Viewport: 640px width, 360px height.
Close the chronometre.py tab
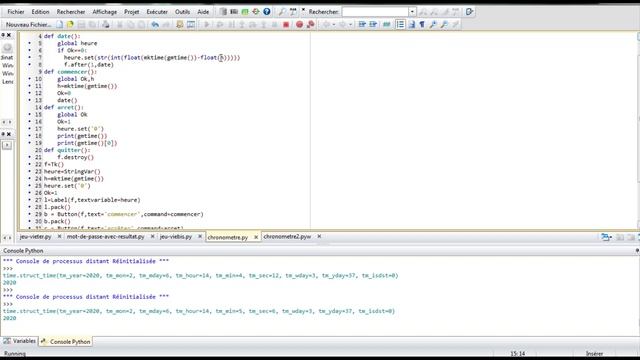[256, 237]
